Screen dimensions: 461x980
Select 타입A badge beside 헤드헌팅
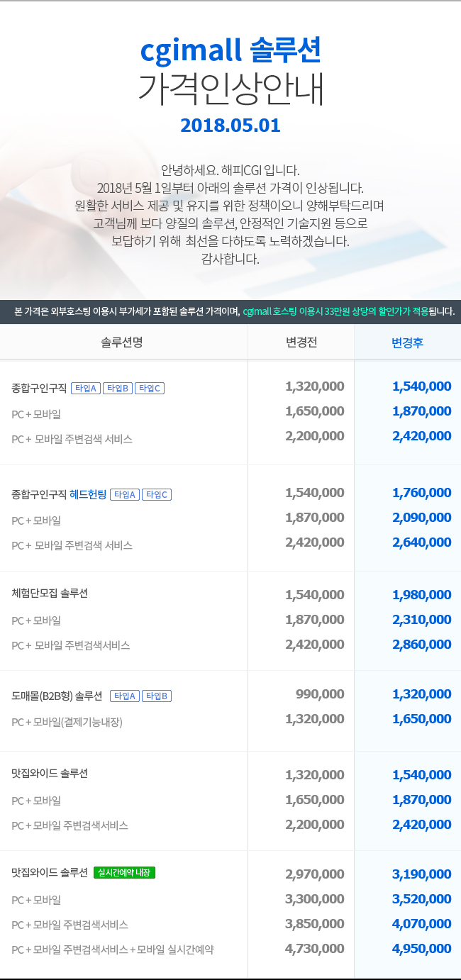point(125,494)
